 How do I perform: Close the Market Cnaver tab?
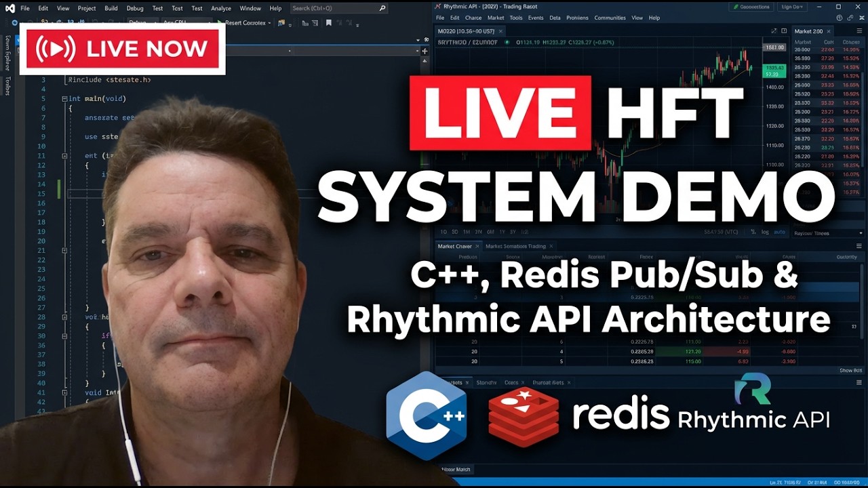tap(477, 246)
